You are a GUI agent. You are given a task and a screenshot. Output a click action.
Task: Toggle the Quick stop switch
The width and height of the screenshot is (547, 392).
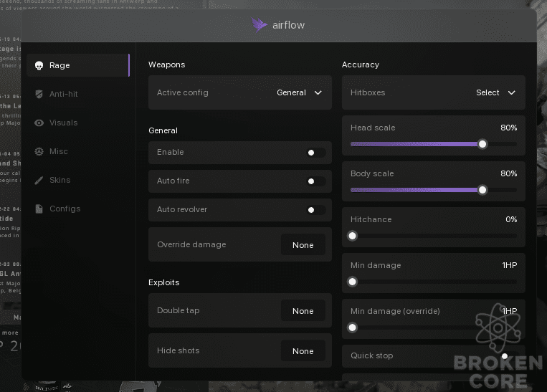coord(508,356)
